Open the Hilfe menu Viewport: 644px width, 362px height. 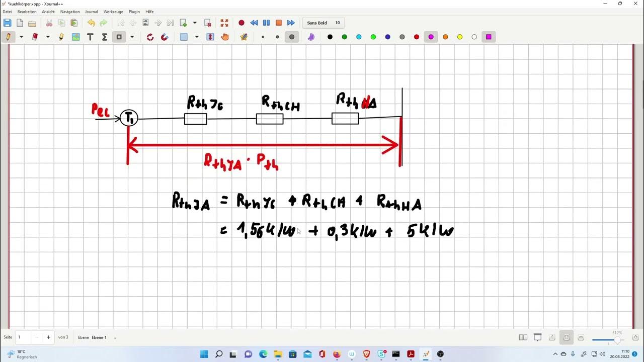tap(149, 12)
